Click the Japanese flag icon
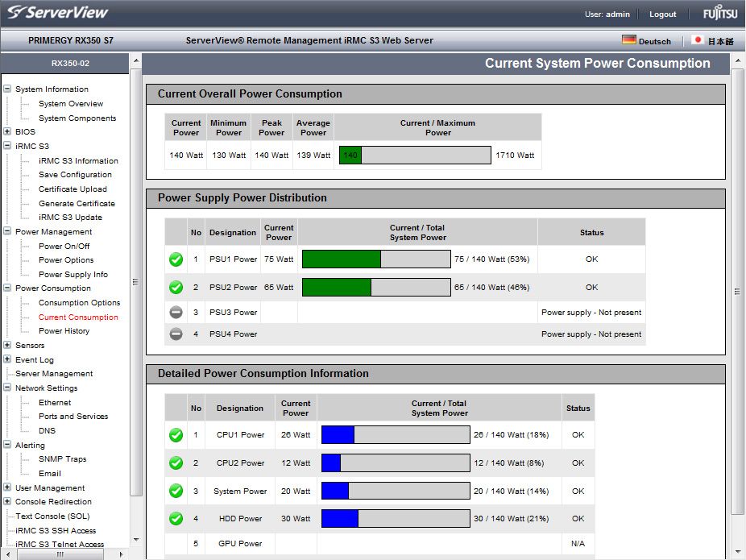This screenshot has width=746, height=560. point(698,39)
